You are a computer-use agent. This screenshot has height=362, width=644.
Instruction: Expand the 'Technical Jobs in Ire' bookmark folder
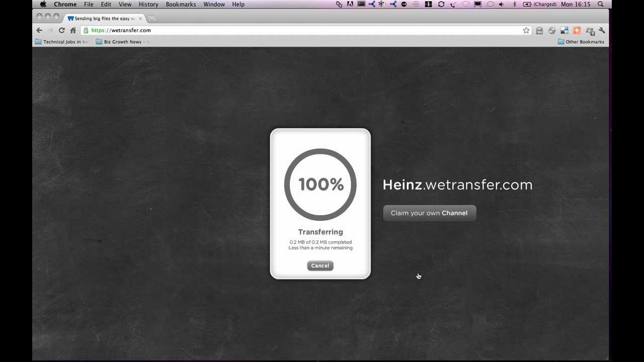[x=61, y=42]
